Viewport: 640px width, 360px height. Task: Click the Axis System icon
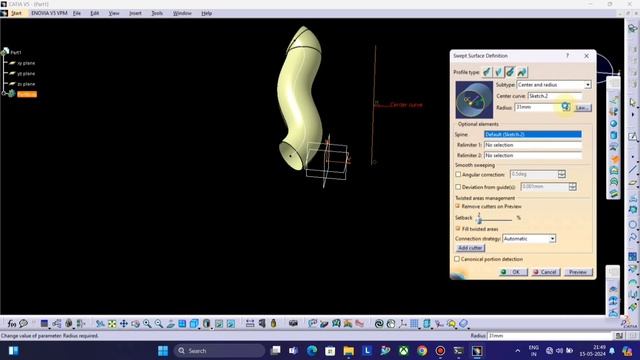coord(402,324)
